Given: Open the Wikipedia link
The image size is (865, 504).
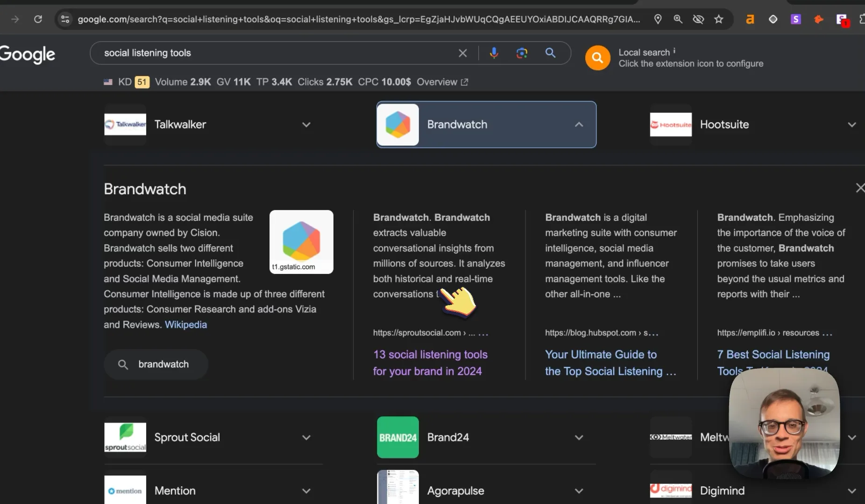Looking at the screenshot, I should tap(186, 324).
